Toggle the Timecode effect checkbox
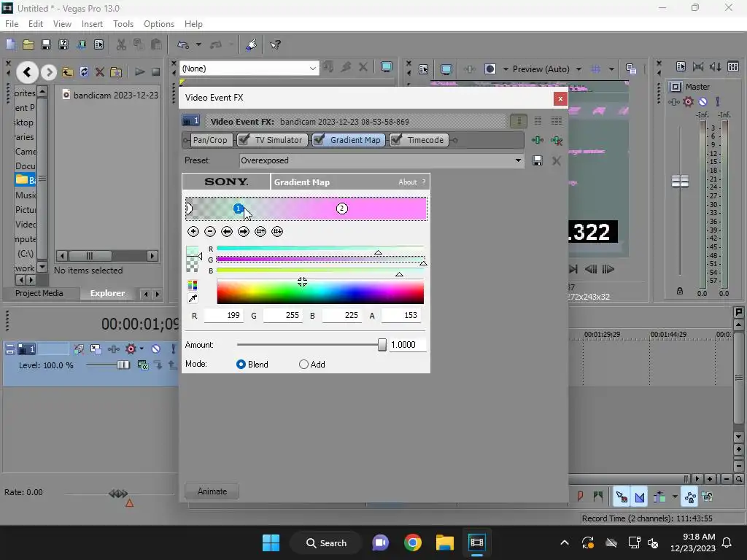Screen dimensions: 747x560 396,139
